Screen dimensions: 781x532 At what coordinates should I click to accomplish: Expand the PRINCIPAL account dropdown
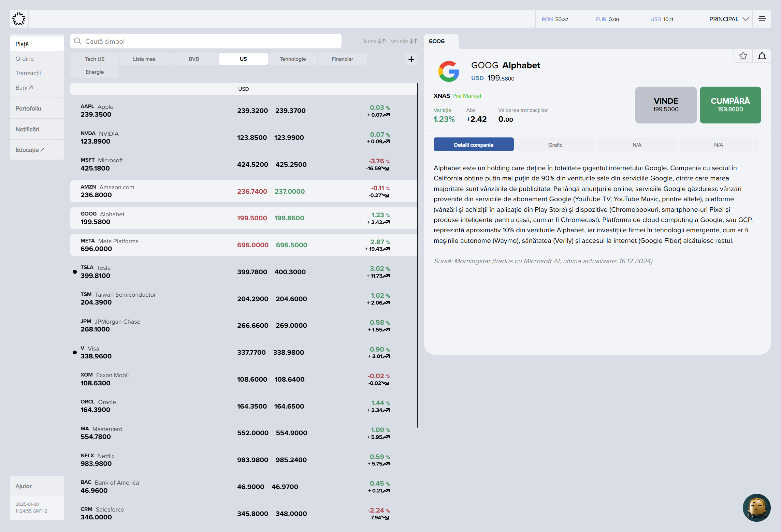pos(729,19)
